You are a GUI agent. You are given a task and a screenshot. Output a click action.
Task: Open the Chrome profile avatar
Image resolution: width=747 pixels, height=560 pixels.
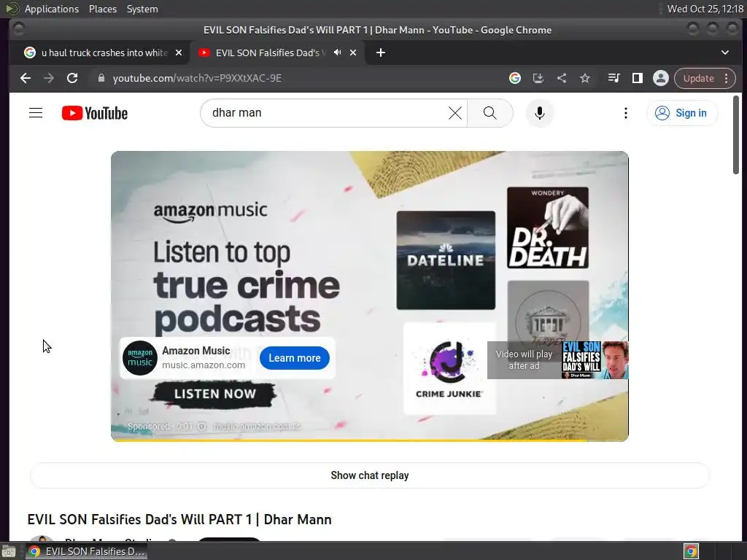pyautogui.click(x=660, y=78)
